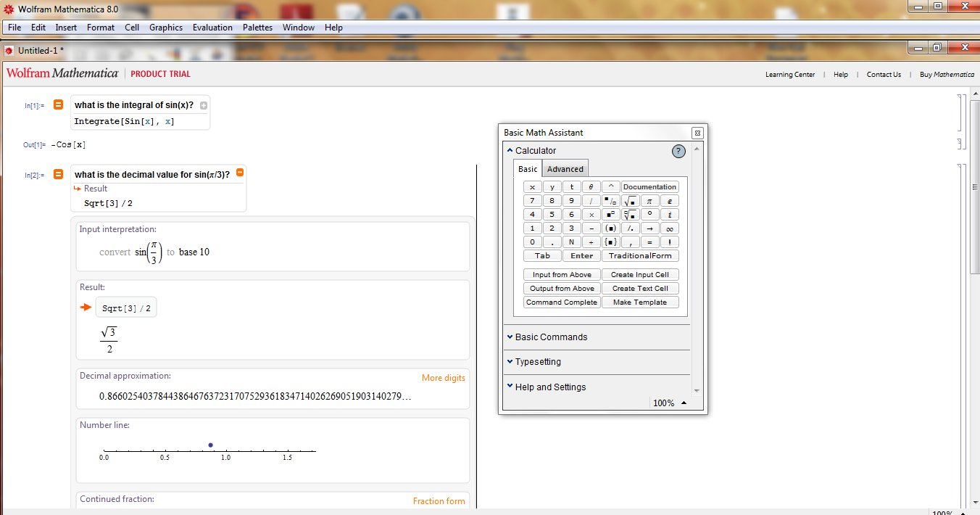Insert the equals sign from palette

[x=649, y=242]
